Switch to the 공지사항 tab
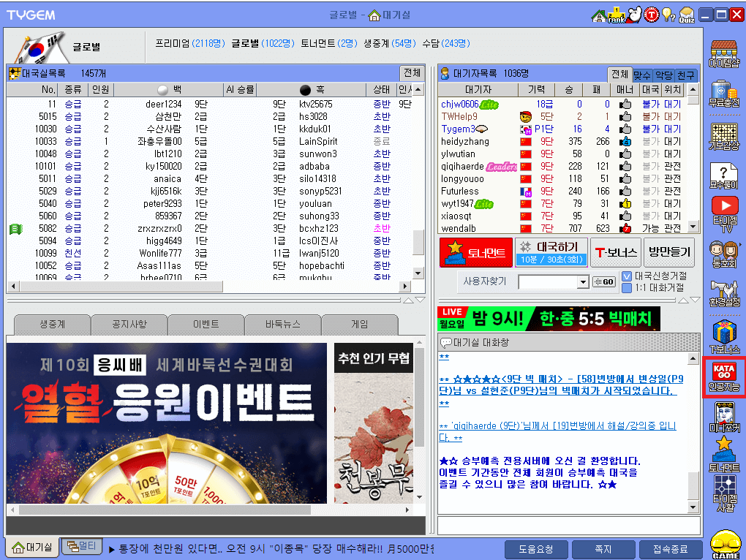 [x=129, y=324]
